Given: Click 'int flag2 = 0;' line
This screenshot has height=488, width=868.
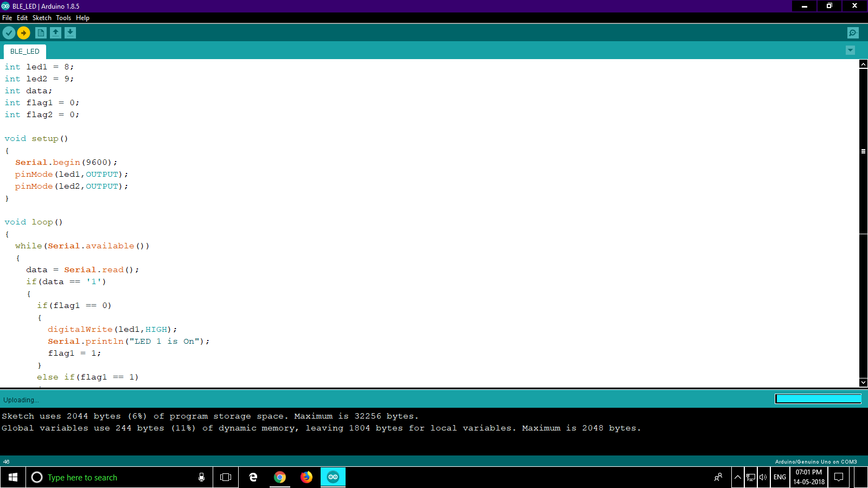Looking at the screenshot, I should [42, 114].
